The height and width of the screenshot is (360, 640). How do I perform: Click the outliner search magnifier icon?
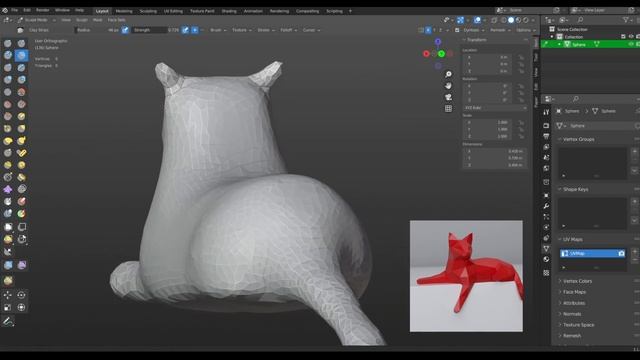[580, 20]
